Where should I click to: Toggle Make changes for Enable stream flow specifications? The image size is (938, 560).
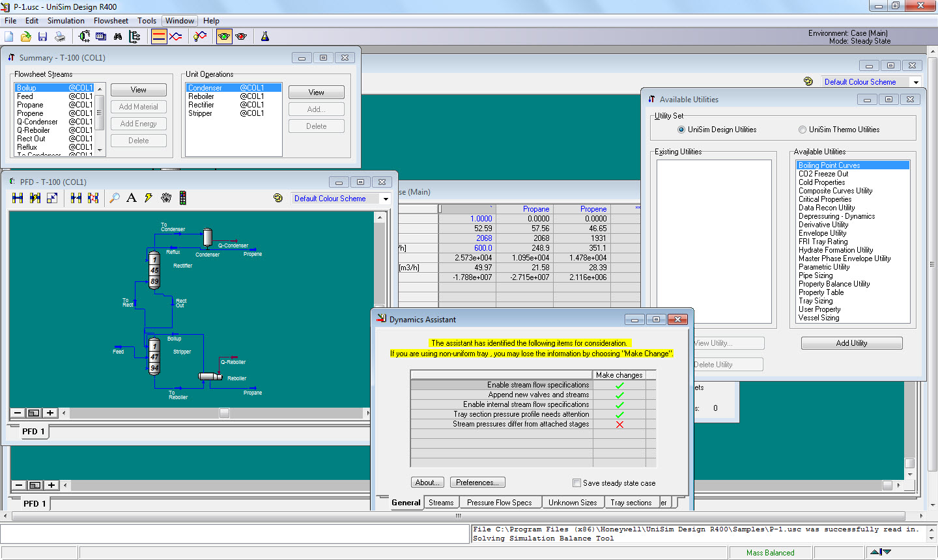coord(619,385)
